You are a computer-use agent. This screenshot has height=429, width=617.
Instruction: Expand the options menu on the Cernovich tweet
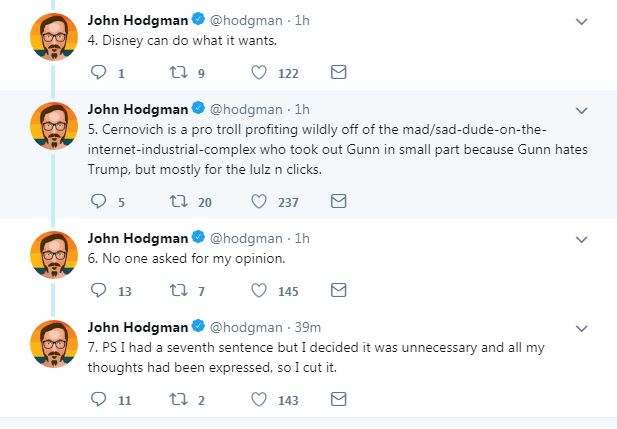pyautogui.click(x=582, y=109)
